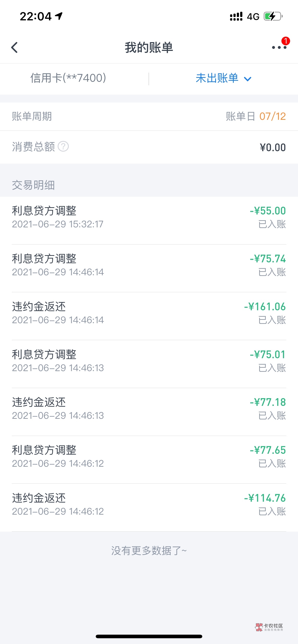This screenshot has width=298, height=644.
Task: Open the -¥75.74 利息贷方调整 entry
Action: pos(149,265)
